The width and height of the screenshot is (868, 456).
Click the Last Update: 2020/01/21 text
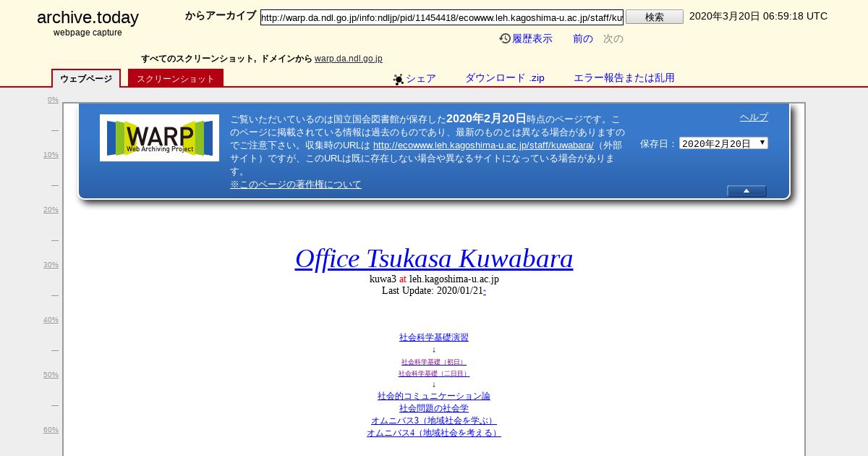click(x=433, y=291)
